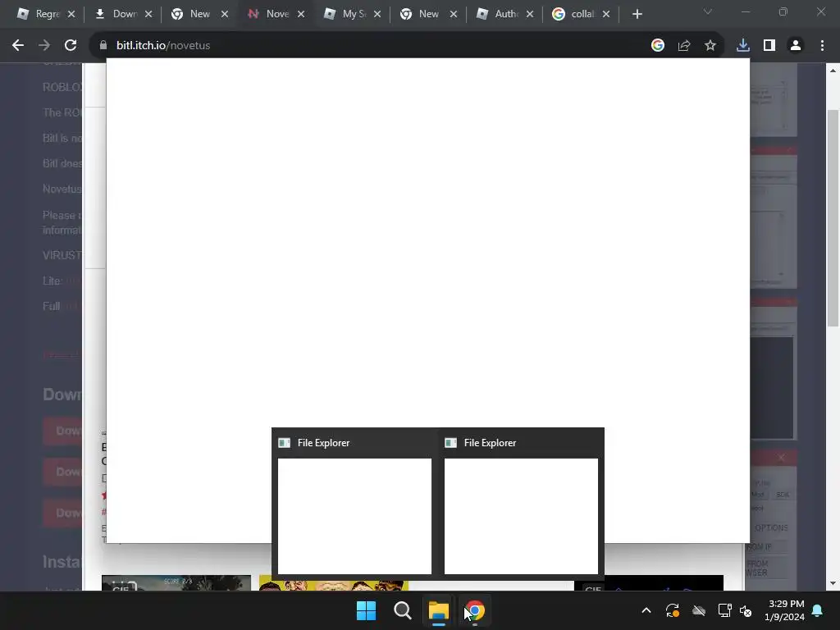
Task: Show hidden system tray icons
Action: [x=646, y=610]
